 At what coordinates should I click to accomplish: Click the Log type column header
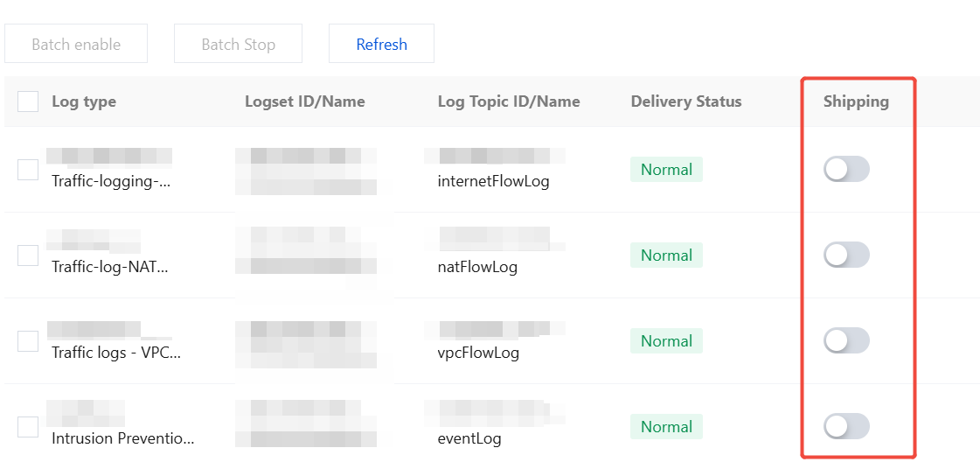tap(84, 101)
